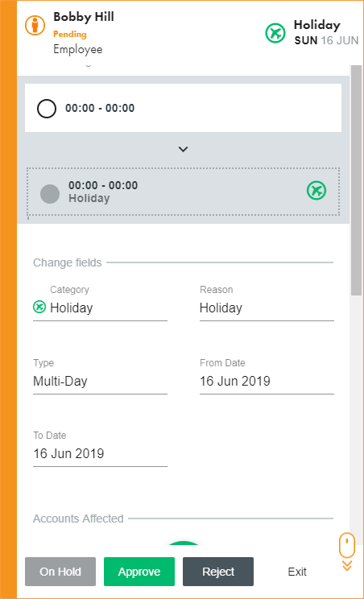Screen dimensions: 364x599
Task: Open the Reason Holiday dropdown
Action: tap(267, 308)
